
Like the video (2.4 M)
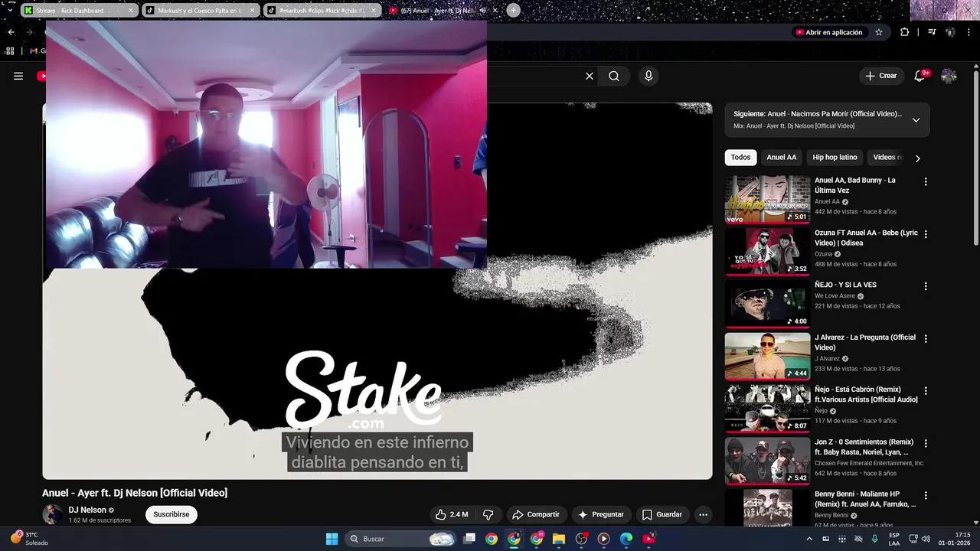[452, 514]
